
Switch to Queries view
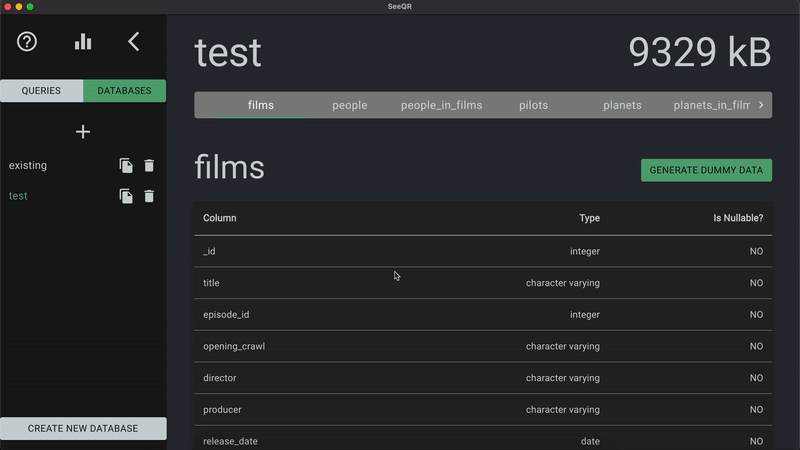[x=42, y=91]
